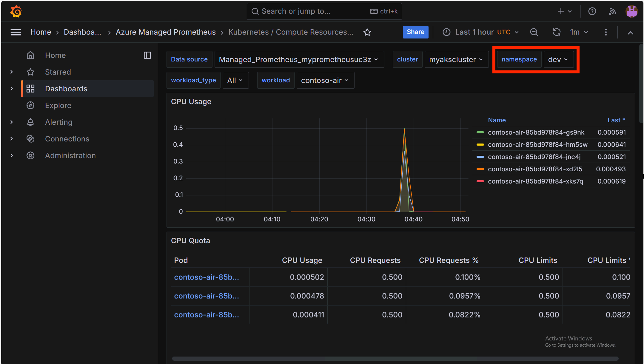Click the zoom out time range icon
Viewport: 644px width, 364px height.
coord(534,32)
